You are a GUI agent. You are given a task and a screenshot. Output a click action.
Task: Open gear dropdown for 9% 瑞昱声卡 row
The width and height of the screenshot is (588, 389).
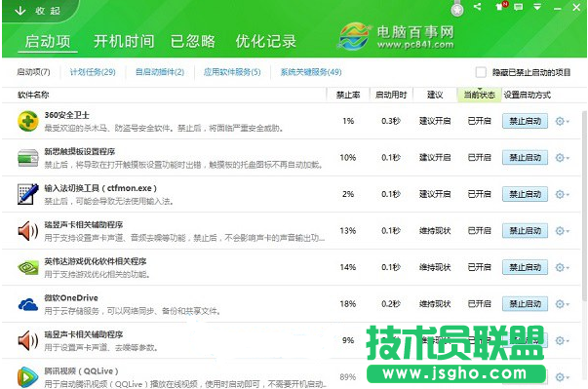pos(562,340)
